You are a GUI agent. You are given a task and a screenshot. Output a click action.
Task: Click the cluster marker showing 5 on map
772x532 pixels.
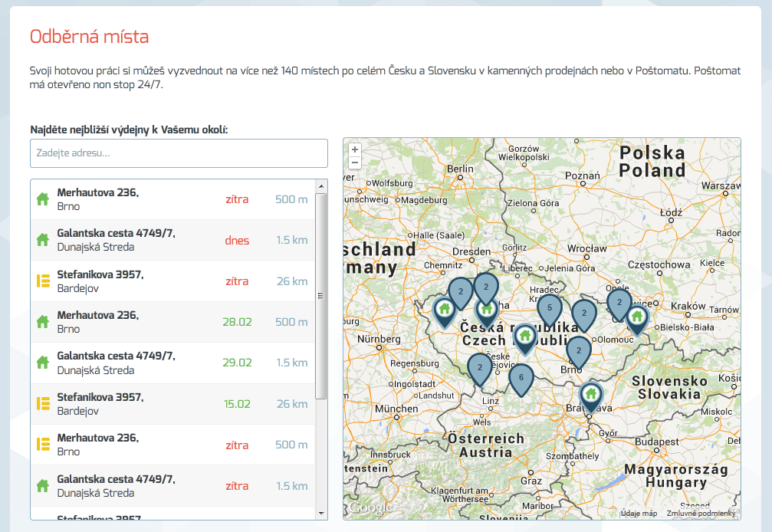click(550, 310)
